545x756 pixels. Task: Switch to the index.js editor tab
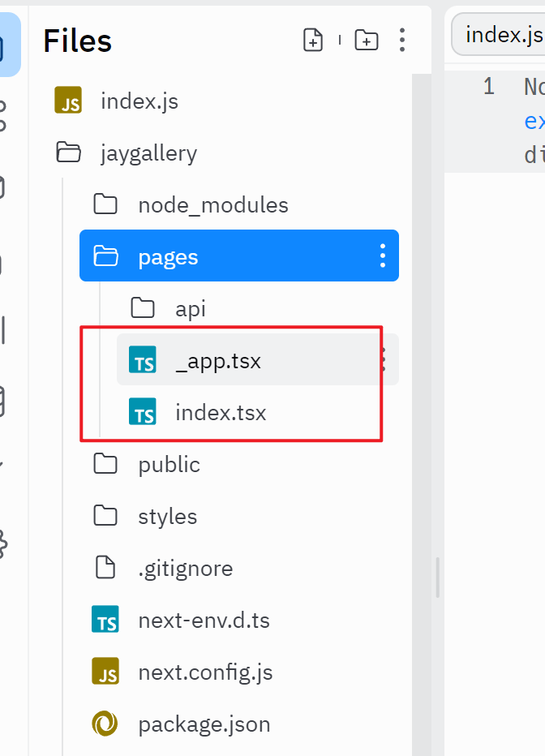coord(499,35)
